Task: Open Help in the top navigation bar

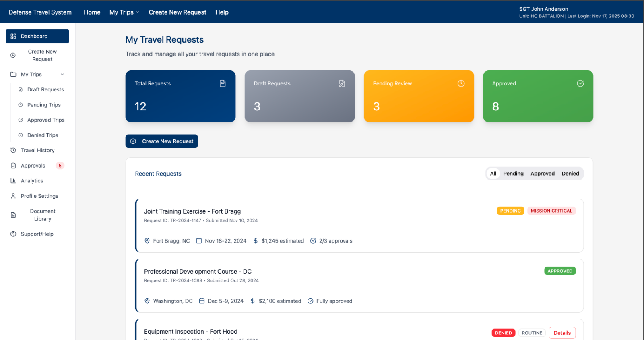Action: (222, 12)
